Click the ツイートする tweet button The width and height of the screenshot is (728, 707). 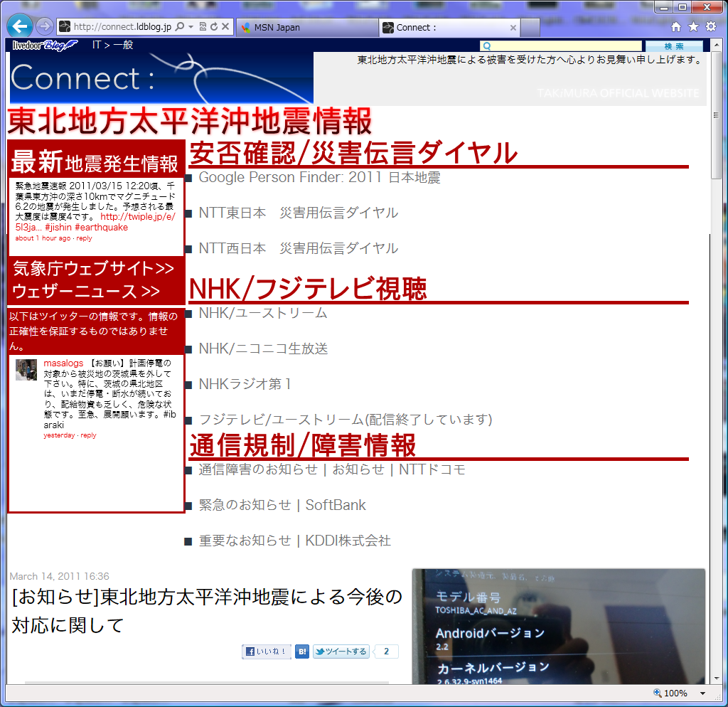coord(341,652)
